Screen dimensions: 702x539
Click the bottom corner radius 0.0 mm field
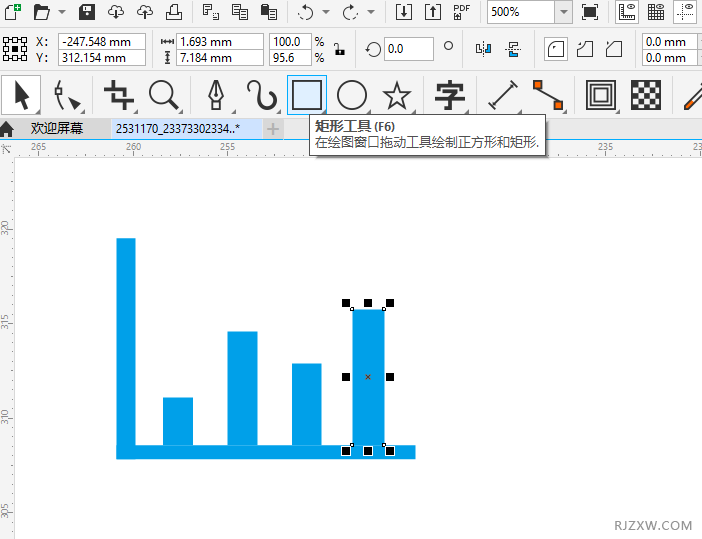tap(670, 58)
